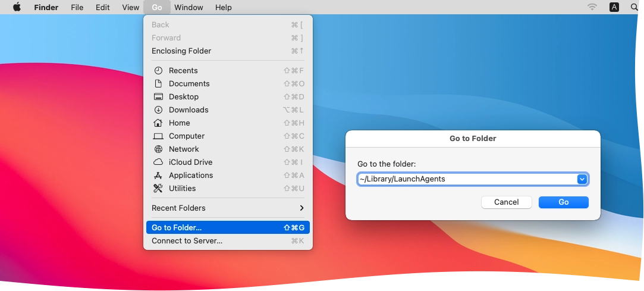Open Spotlight search magnifier
644x291 pixels.
click(634, 7)
